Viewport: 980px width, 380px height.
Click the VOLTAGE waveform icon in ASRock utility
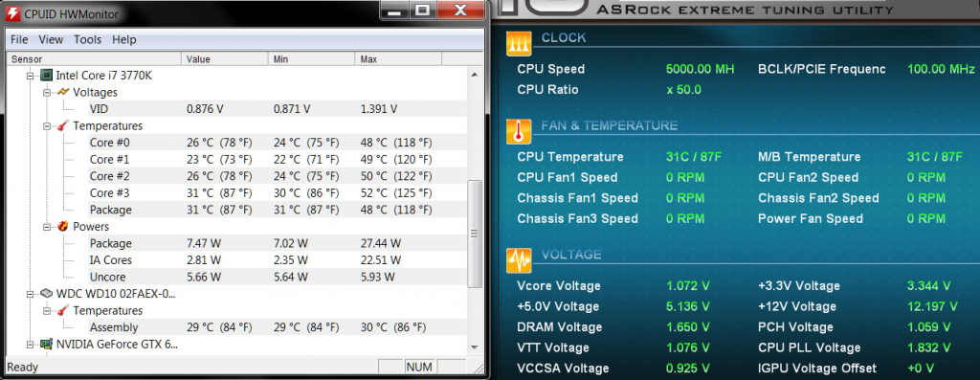pyautogui.click(x=520, y=260)
